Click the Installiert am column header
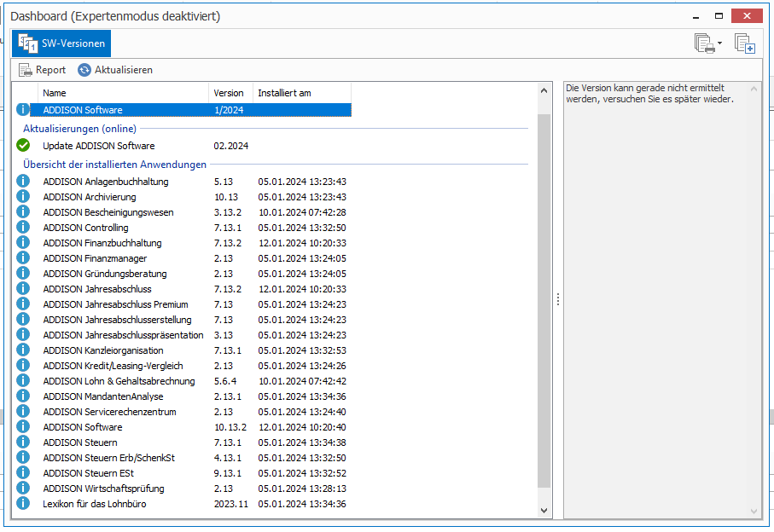The image size is (774, 532). 301,93
